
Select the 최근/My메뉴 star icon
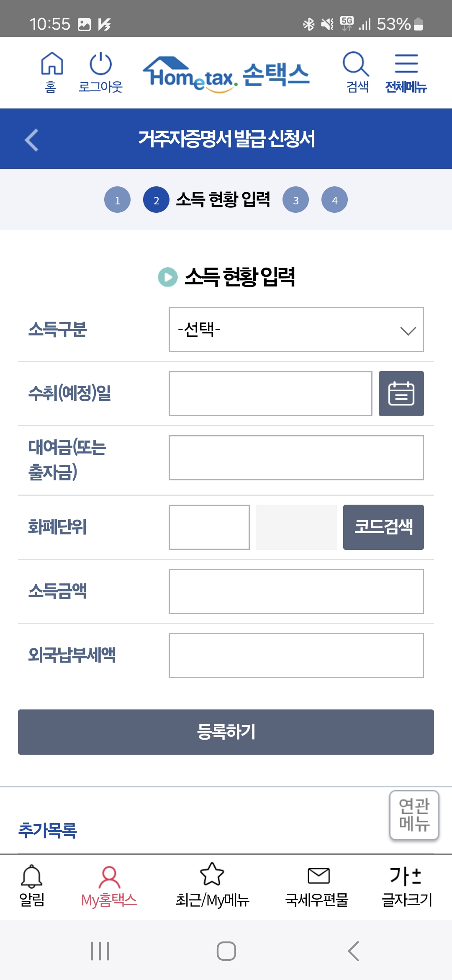[x=211, y=879]
